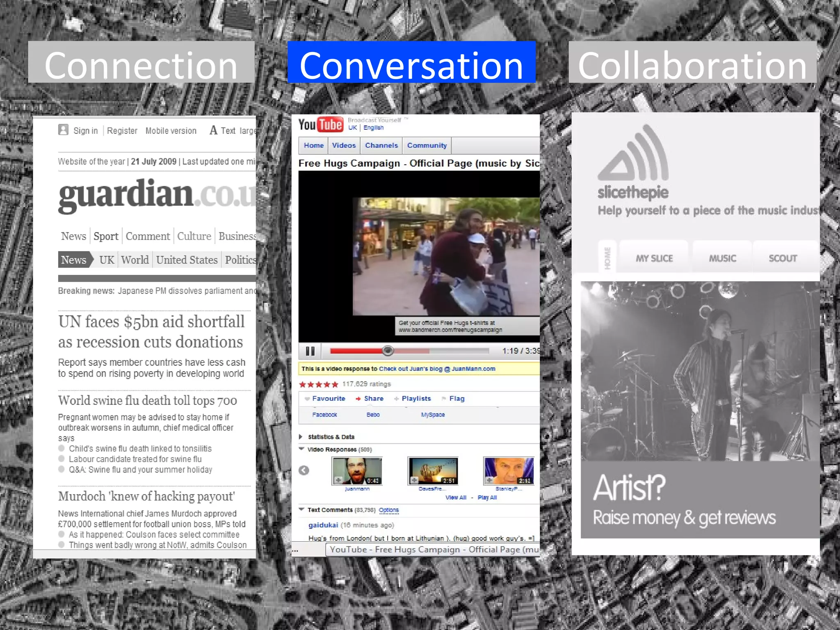Open MUSIC tab on slicethepie
This screenshot has width=840, height=630.
pos(723,258)
